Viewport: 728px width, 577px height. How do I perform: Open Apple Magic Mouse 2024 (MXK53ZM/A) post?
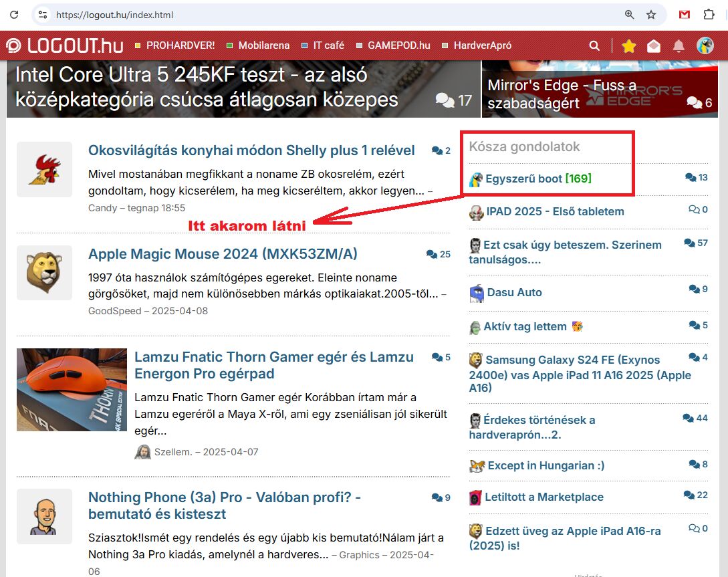[x=223, y=254]
